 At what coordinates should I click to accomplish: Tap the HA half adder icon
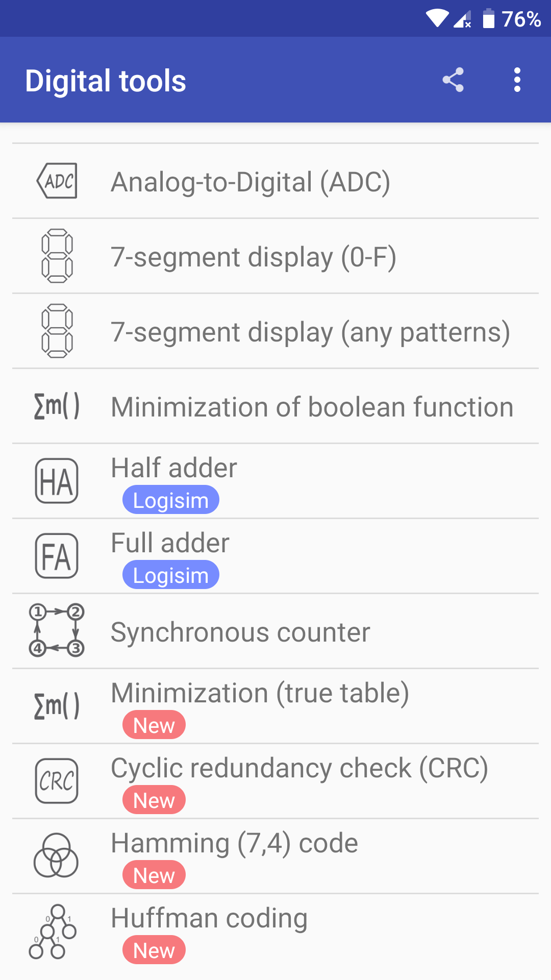(x=57, y=481)
